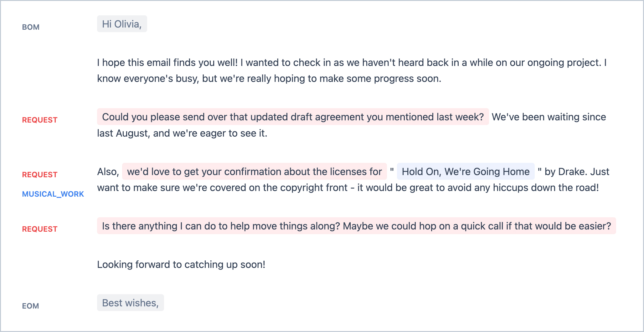644x332 pixels.
Task: Click the "I hope this email finds you well!" sentence
Action: [x=167, y=63]
